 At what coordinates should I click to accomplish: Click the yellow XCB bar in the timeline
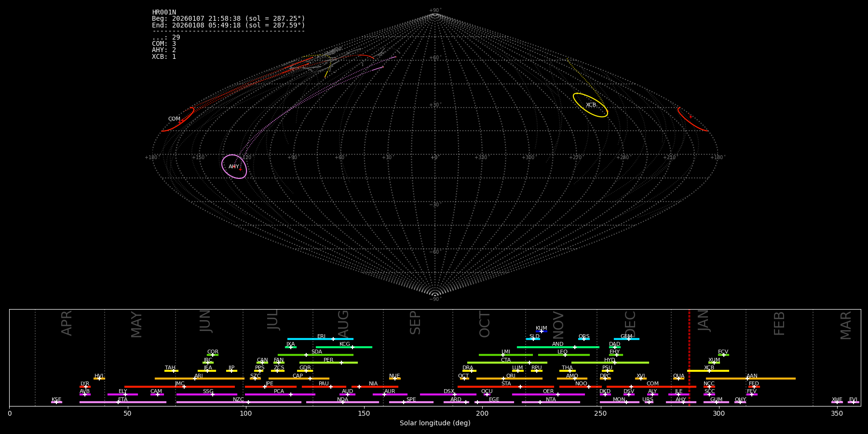click(708, 371)
